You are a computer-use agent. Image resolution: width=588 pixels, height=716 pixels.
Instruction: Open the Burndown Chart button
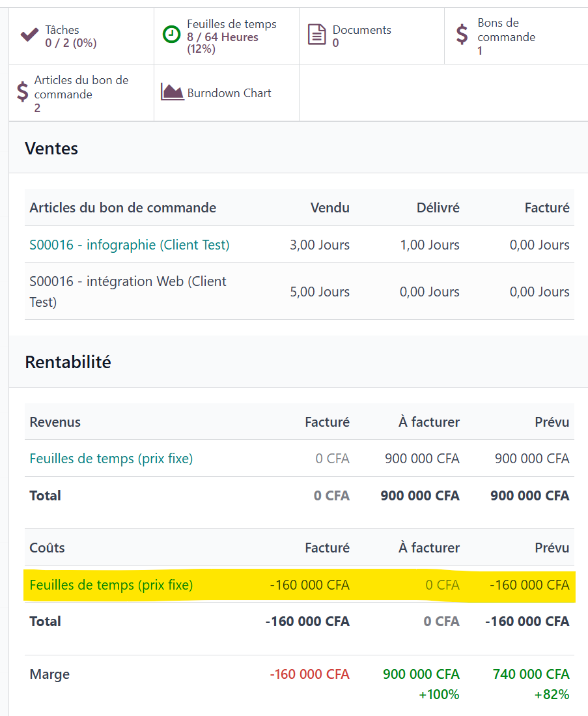click(227, 93)
